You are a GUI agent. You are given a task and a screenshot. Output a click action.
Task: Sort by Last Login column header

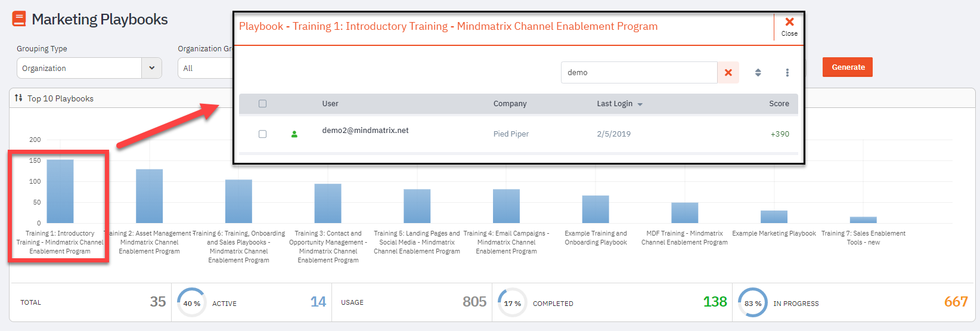[x=615, y=104]
